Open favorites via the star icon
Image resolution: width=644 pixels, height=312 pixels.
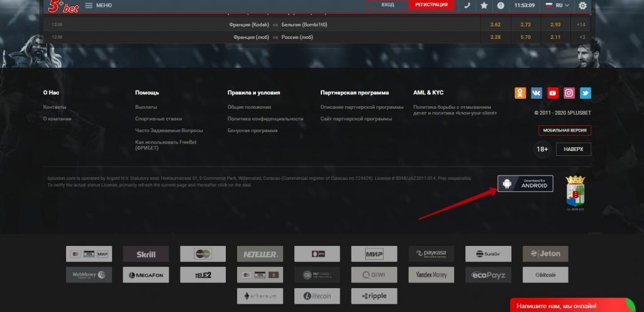[484, 5]
